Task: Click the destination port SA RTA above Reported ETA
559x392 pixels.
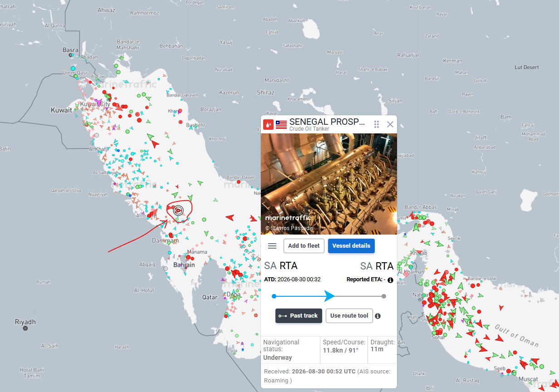Action: [x=377, y=266]
